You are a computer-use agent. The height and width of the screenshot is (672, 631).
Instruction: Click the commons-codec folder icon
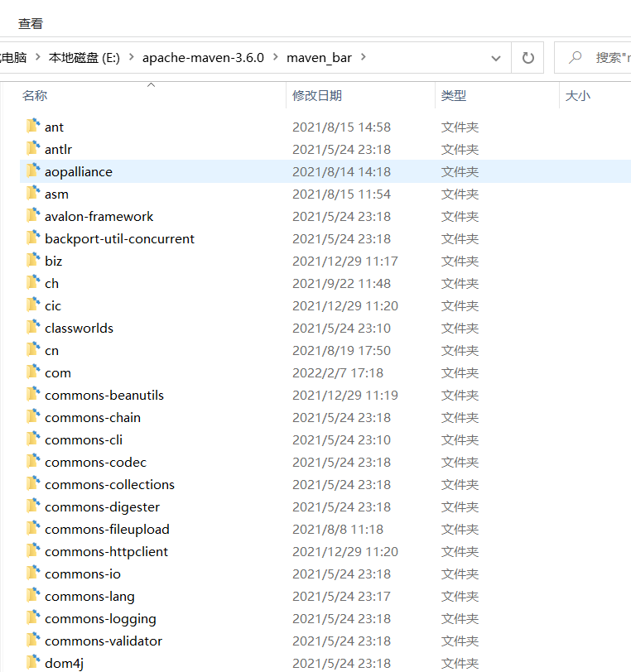33,461
